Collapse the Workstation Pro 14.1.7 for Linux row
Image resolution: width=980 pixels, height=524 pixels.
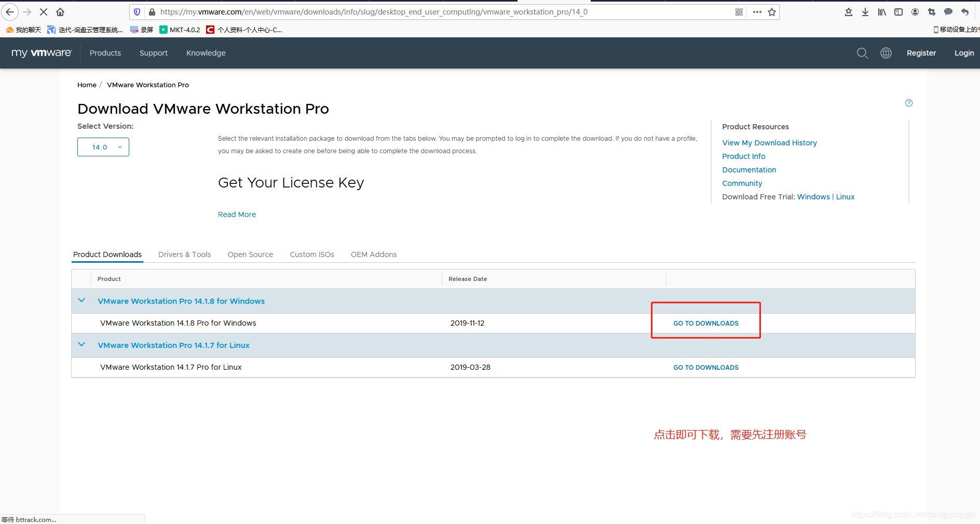point(81,345)
